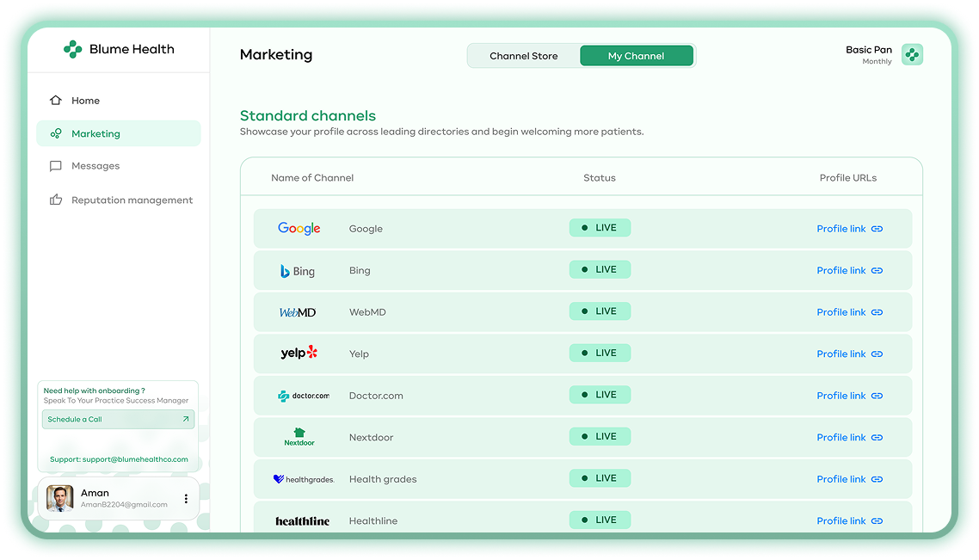Screen dimensions: 979x560
Task: Click the Google logo in channel list
Action: [299, 229]
